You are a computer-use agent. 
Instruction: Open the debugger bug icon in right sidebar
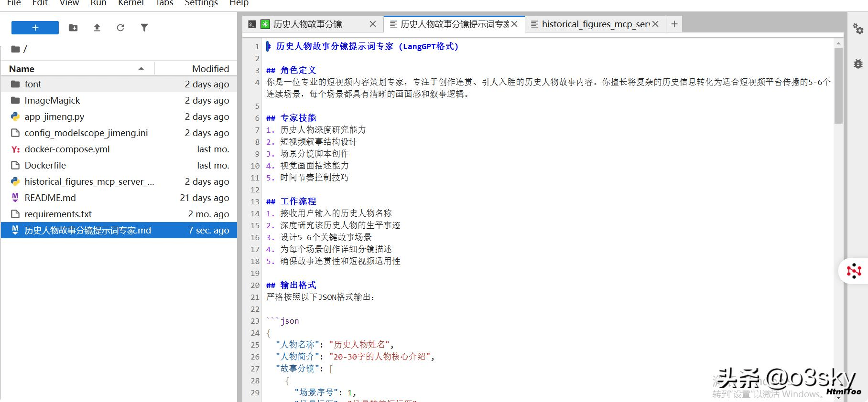pos(858,63)
